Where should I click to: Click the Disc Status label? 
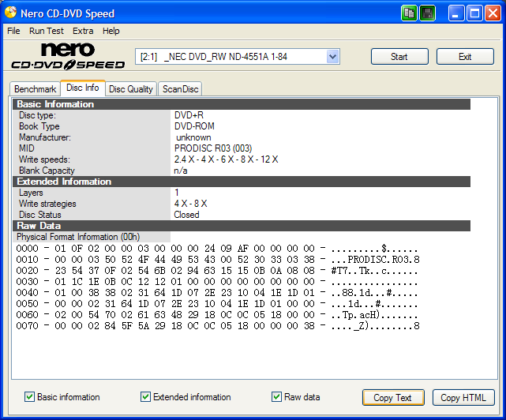click(40, 215)
